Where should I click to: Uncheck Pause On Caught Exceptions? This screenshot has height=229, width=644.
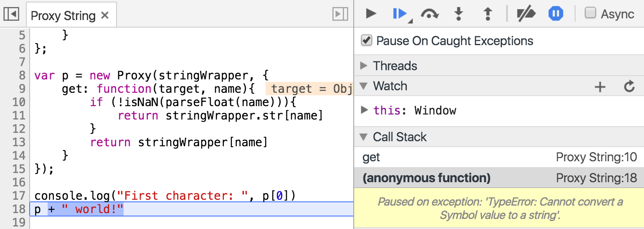[366, 40]
